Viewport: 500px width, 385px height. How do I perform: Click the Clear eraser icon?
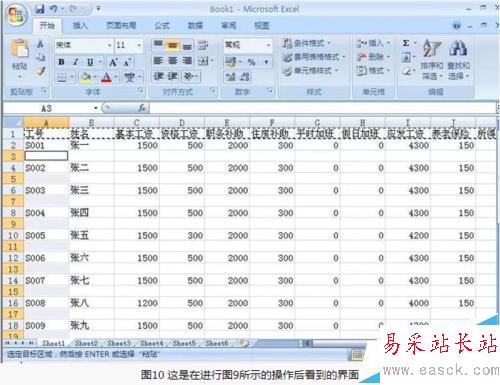(406, 71)
